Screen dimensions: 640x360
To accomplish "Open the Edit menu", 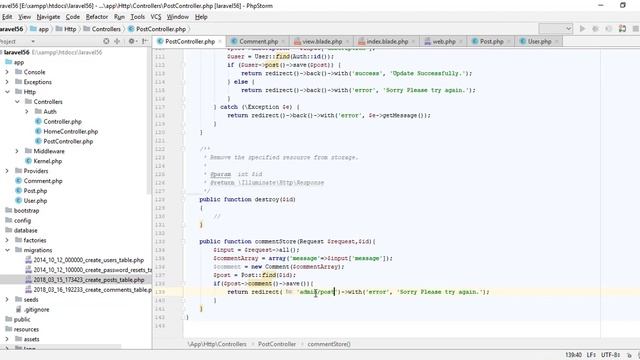I will (x=7, y=17).
